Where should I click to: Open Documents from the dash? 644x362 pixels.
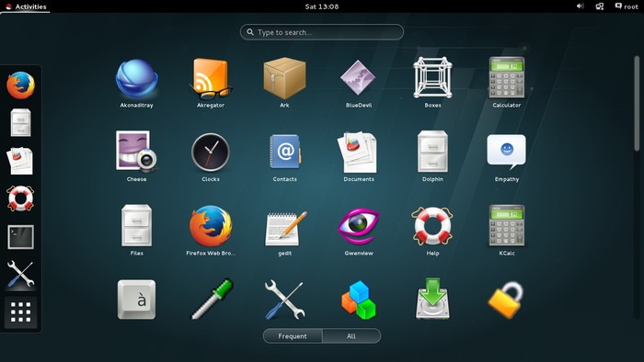pos(19,161)
